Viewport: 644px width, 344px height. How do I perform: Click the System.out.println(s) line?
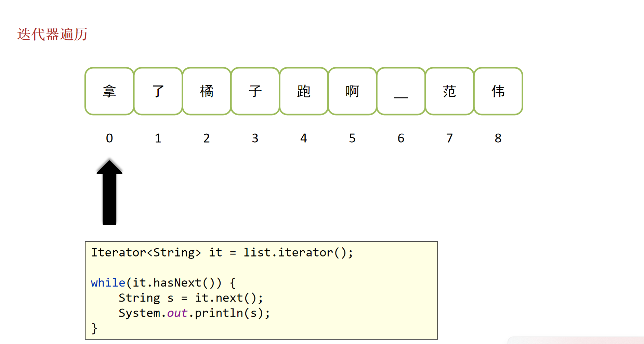pyautogui.click(x=194, y=313)
